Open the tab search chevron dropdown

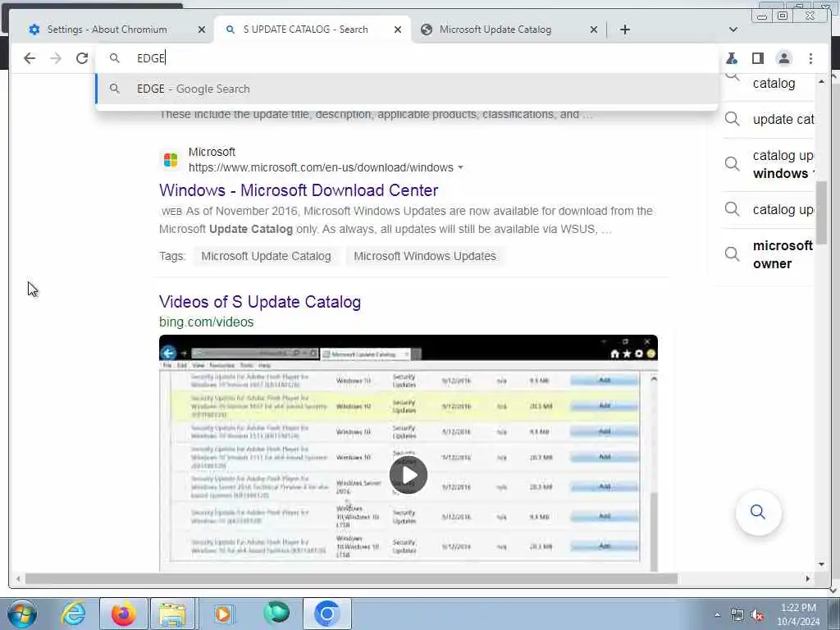733,30
